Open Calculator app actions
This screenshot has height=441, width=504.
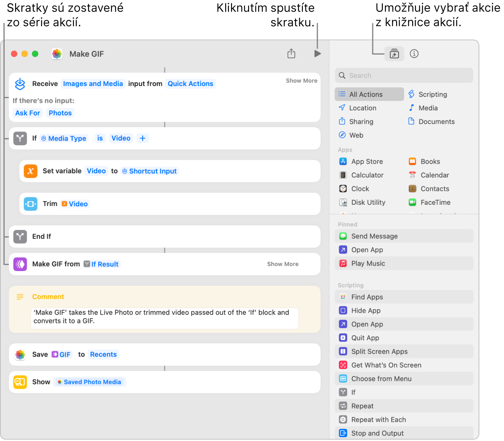click(x=361, y=175)
